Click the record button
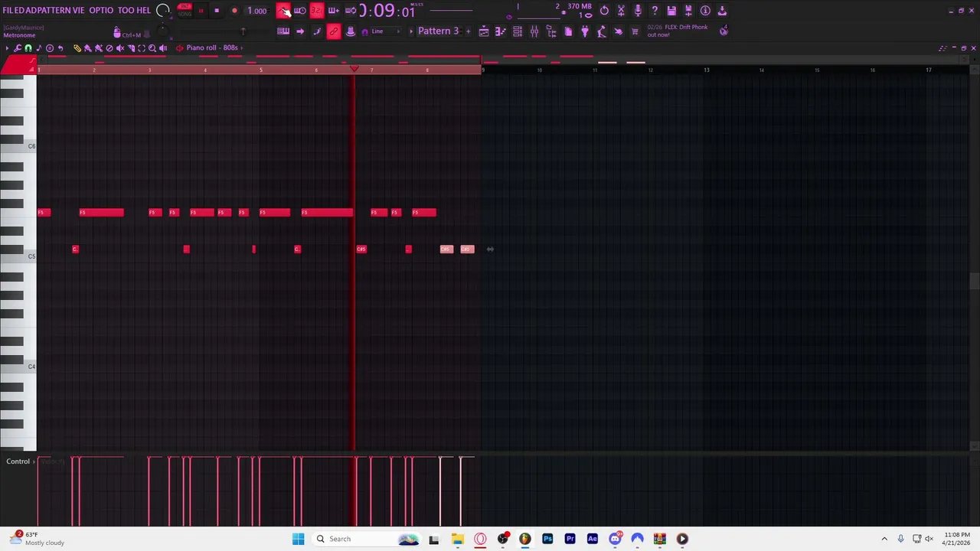 [x=234, y=11]
